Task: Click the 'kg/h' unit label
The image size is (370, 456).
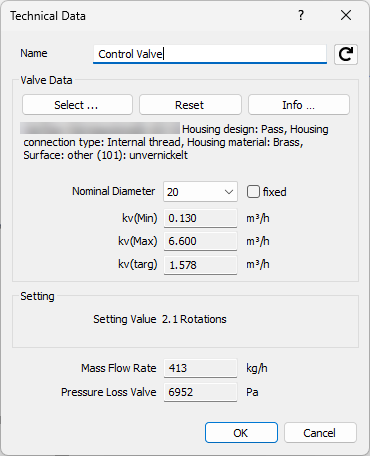Action: pos(257,368)
